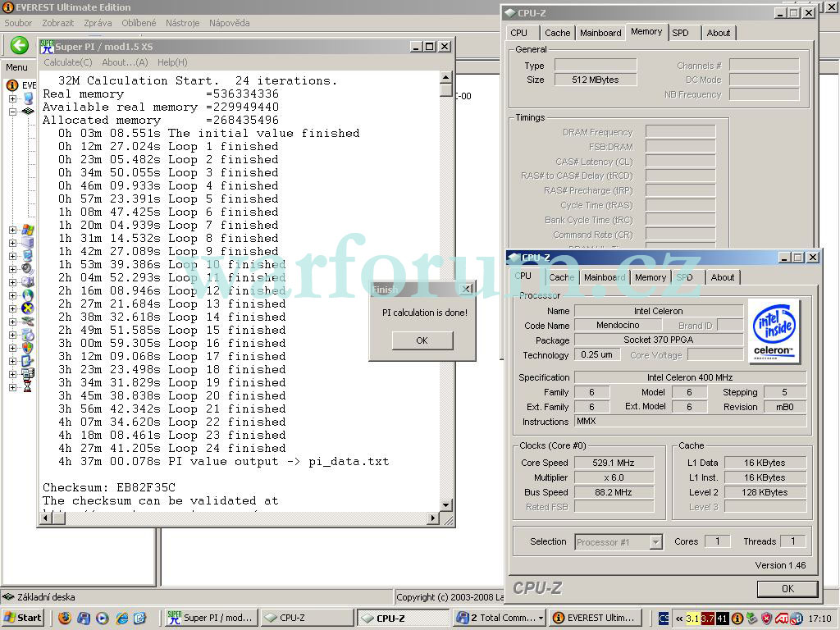Image resolution: width=840 pixels, height=630 pixels.
Task: Select the Database tree icon
Action: pos(28,374)
